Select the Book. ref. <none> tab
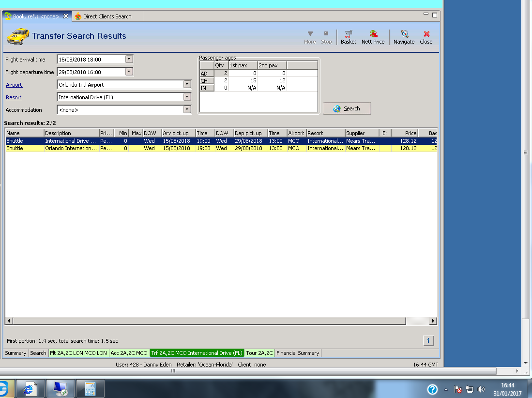 pos(36,16)
